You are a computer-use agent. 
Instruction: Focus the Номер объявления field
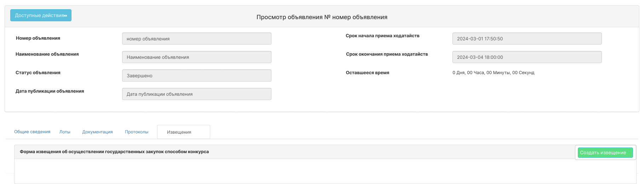(197, 39)
